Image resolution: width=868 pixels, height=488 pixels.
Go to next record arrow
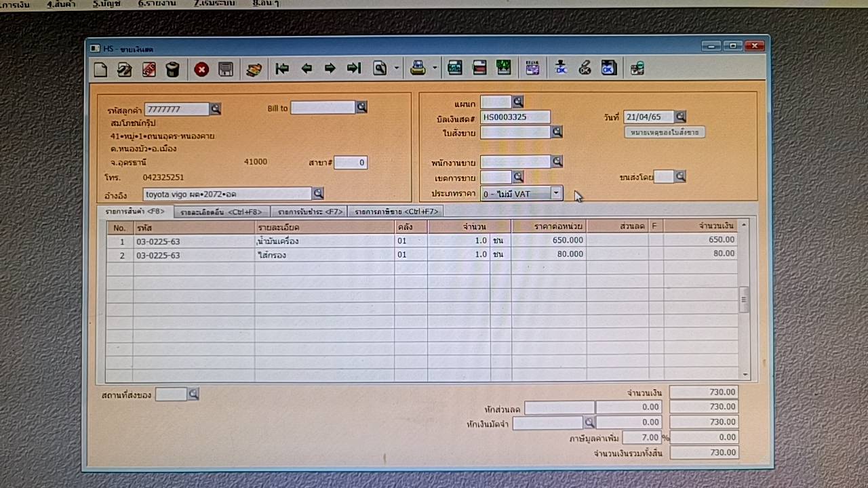click(330, 68)
